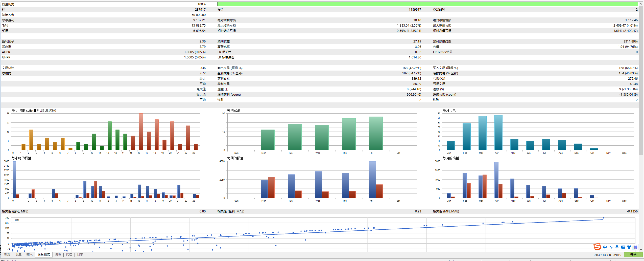This screenshot has width=644, height=261.
Task: Click the Sharpe ratio value 3.96
Action: coord(418,47)
